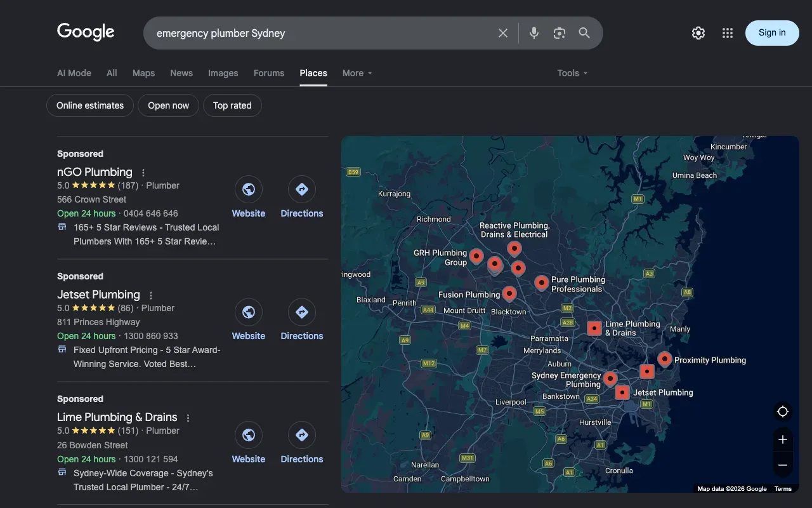
Task: Click the Sign in button
Action: tap(772, 33)
